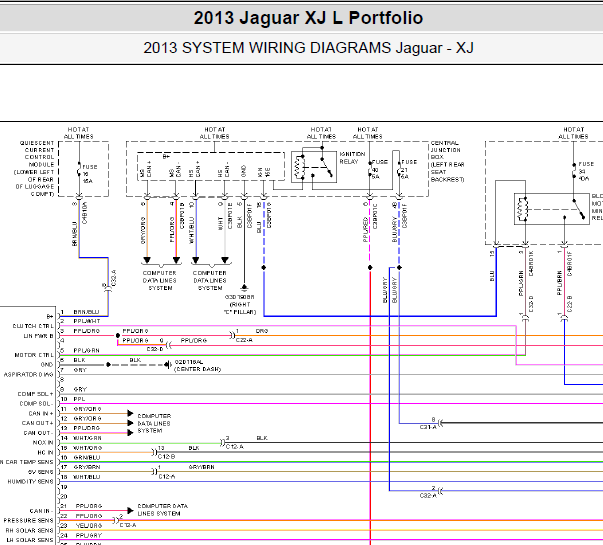Click the Fuse 40 5A symbol
603x545 pixels.
click(370, 168)
